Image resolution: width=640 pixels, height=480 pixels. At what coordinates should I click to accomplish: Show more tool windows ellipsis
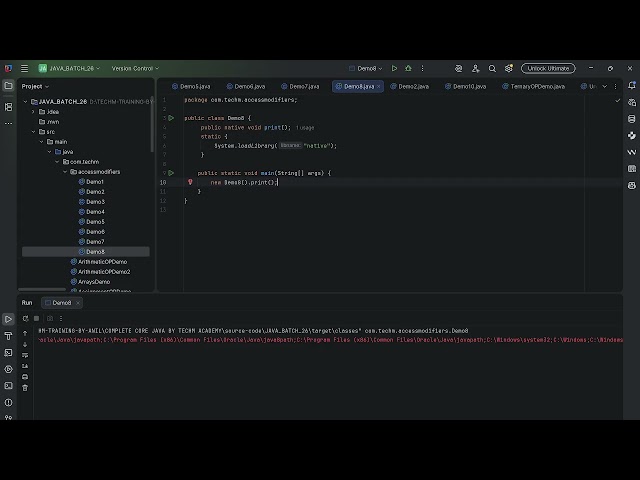8,123
